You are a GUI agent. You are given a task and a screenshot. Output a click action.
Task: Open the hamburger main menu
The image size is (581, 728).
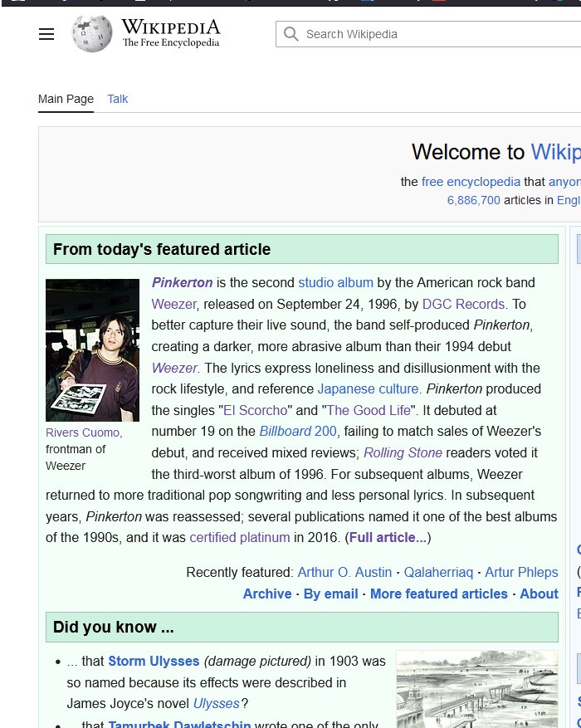[x=46, y=34]
